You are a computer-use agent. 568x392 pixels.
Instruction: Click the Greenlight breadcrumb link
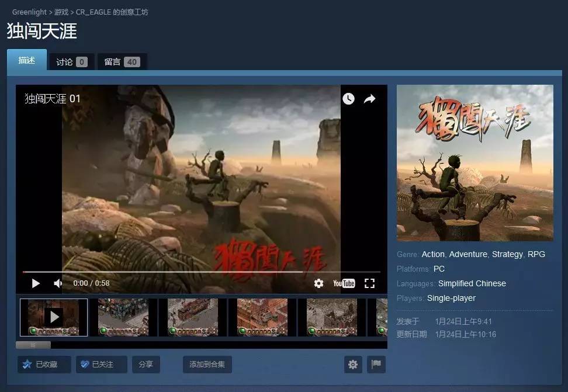click(29, 12)
